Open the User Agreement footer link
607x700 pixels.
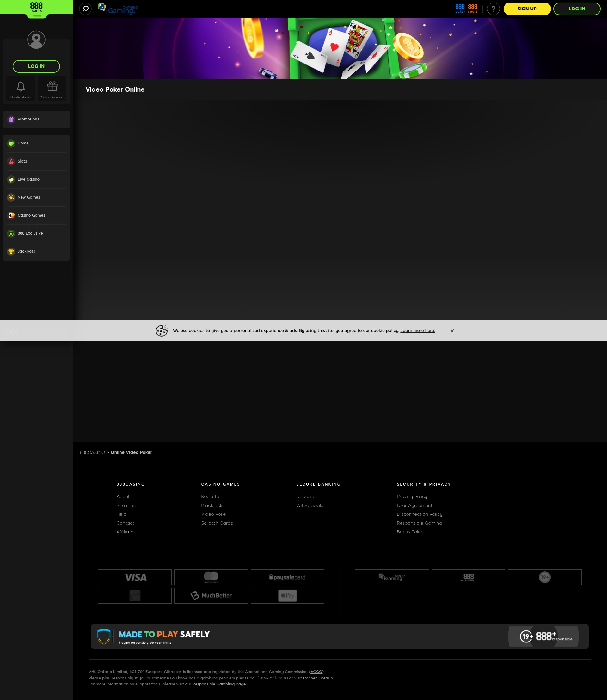tap(414, 505)
